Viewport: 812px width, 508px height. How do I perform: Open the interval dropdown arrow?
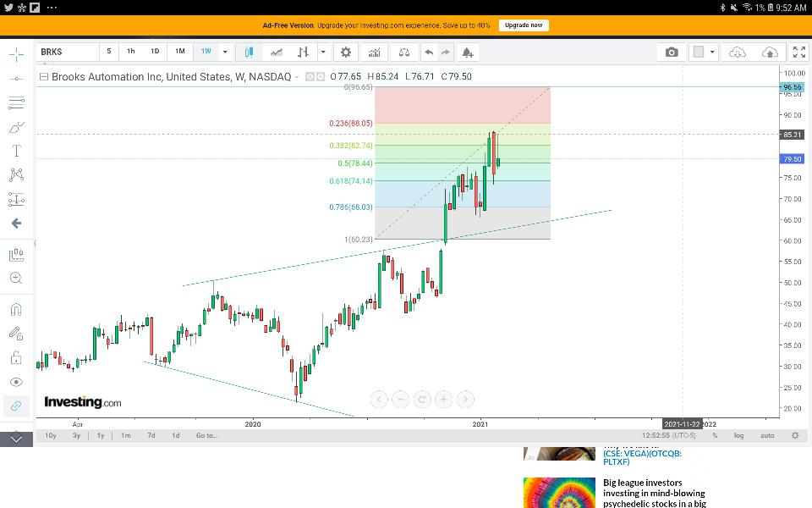click(x=225, y=52)
